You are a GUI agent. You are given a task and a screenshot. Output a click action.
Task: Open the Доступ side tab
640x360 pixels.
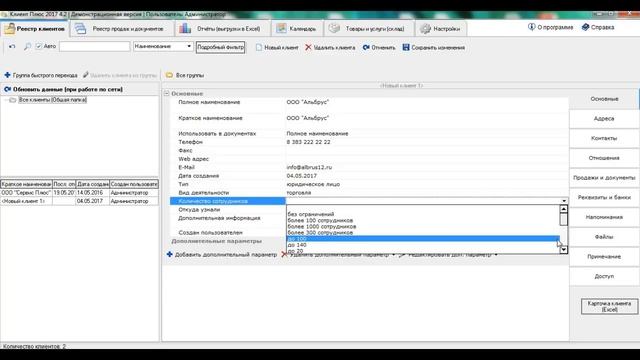[604, 276]
